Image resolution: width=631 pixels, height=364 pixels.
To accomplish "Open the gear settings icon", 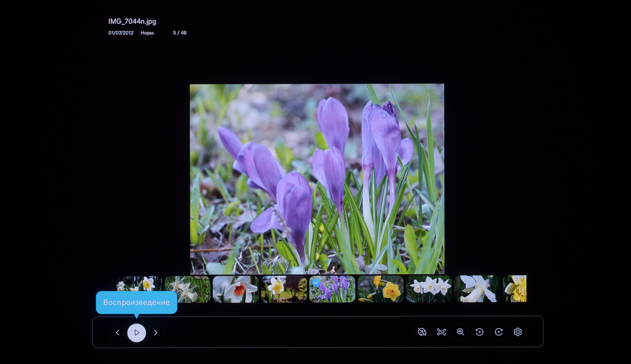I will pos(518,332).
